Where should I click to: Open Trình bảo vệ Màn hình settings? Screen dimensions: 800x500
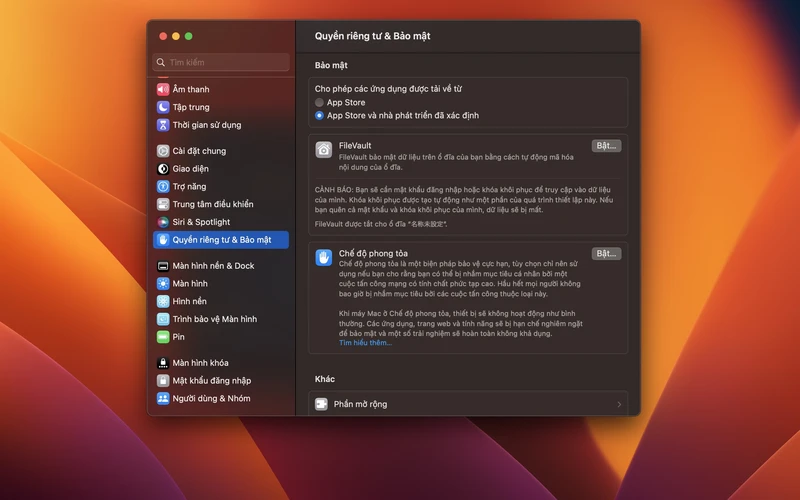(x=214, y=319)
